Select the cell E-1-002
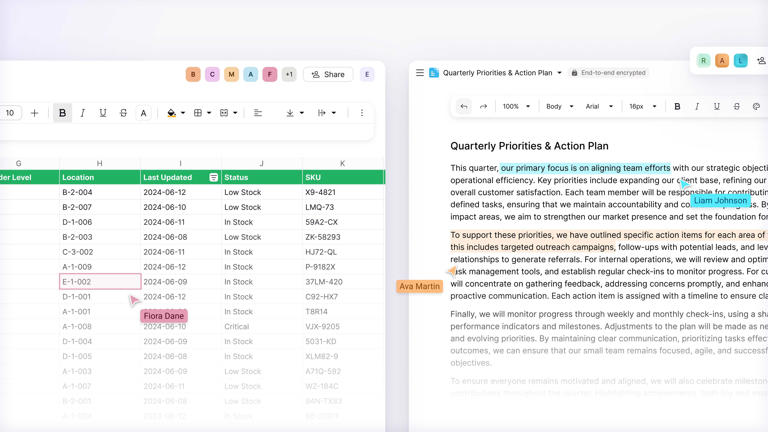Image resolution: width=768 pixels, height=432 pixels. (x=100, y=282)
